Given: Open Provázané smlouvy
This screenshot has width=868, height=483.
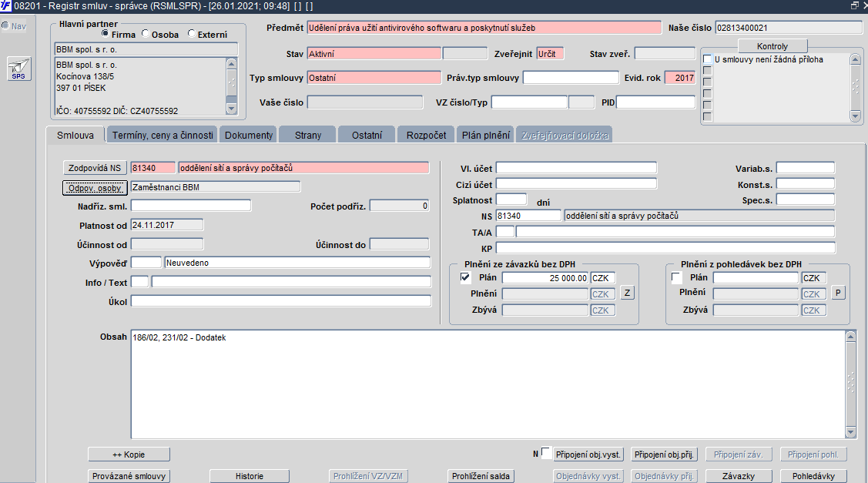Looking at the screenshot, I should [129, 476].
